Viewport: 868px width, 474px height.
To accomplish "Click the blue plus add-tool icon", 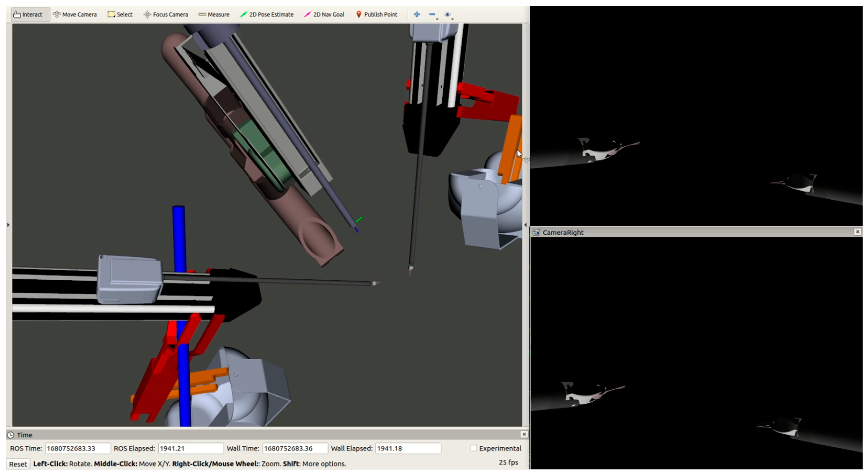I will point(417,14).
